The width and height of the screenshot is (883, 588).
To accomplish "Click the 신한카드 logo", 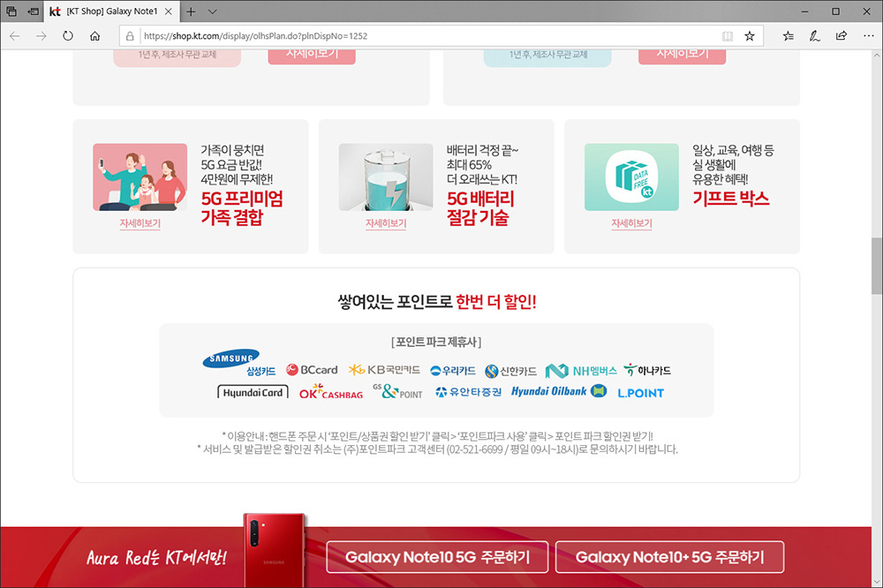I will pyautogui.click(x=510, y=371).
